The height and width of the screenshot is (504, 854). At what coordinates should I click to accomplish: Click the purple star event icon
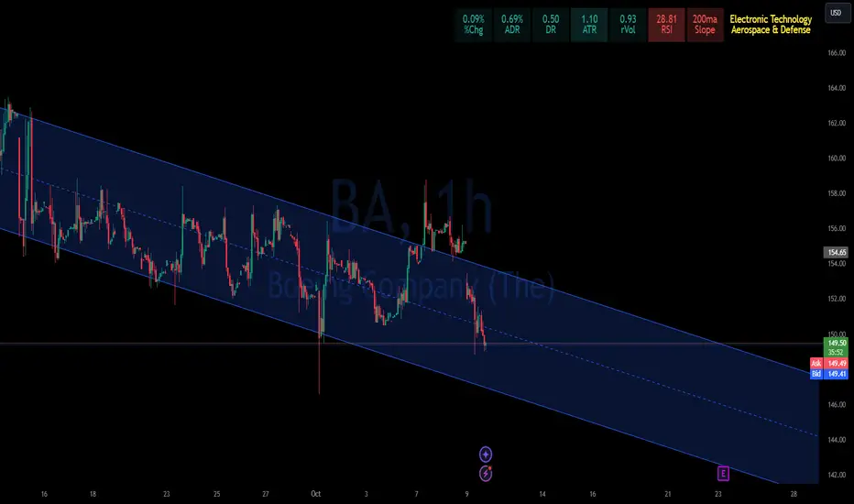(486, 454)
